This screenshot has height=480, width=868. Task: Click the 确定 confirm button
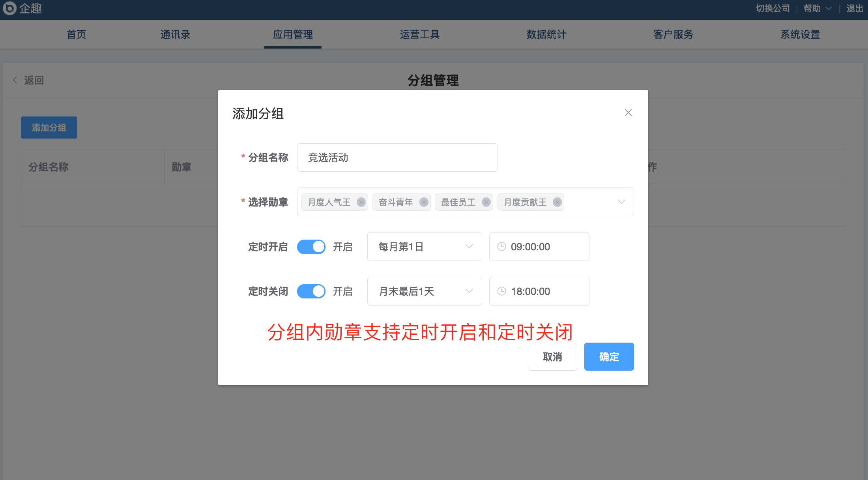[609, 357]
